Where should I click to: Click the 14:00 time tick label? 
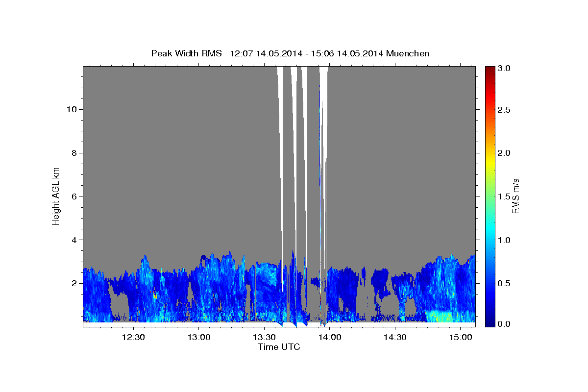(329, 337)
